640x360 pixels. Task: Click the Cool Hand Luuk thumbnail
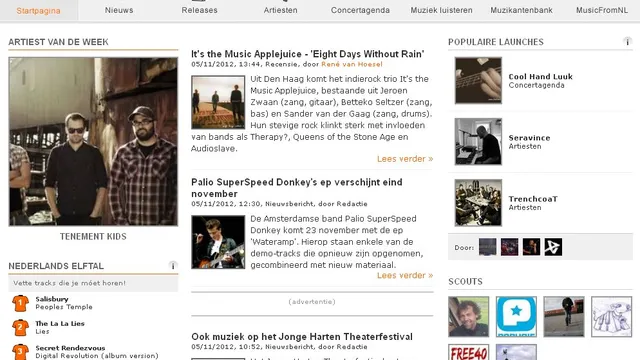pyautogui.click(x=478, y=80)
